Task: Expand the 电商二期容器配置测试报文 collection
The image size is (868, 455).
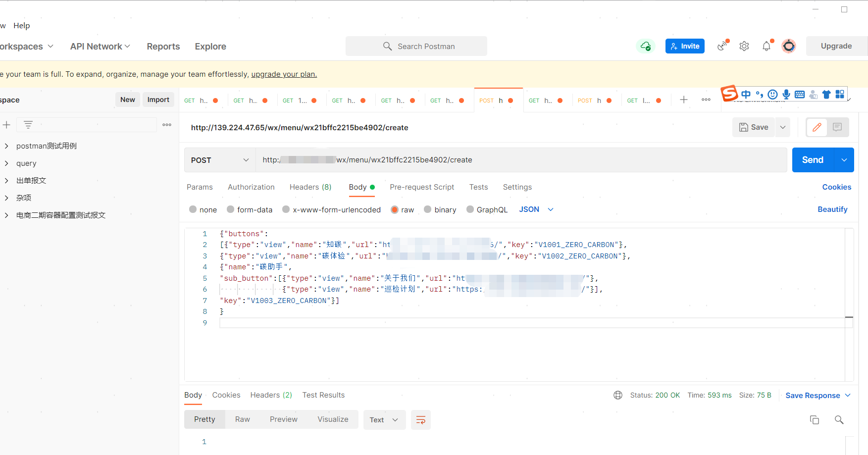Action: (6, 215)
